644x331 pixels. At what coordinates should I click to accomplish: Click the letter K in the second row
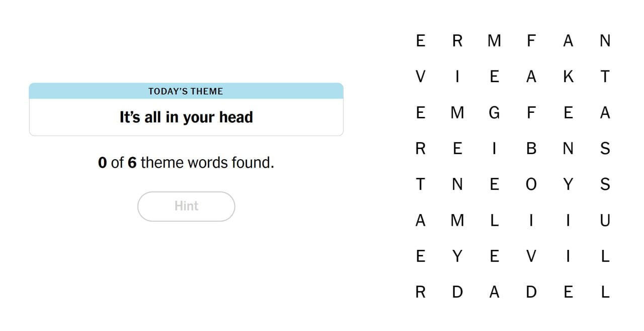568,77
